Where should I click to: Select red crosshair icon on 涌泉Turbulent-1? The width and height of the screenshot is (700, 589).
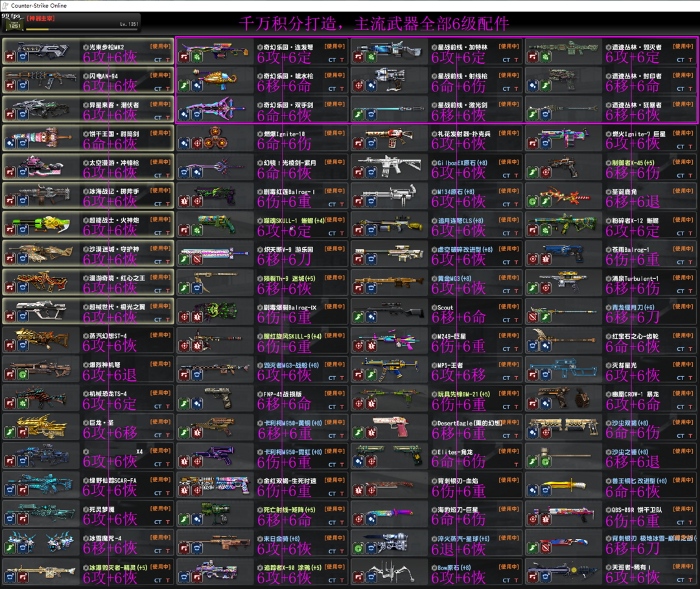pos(545,288)
